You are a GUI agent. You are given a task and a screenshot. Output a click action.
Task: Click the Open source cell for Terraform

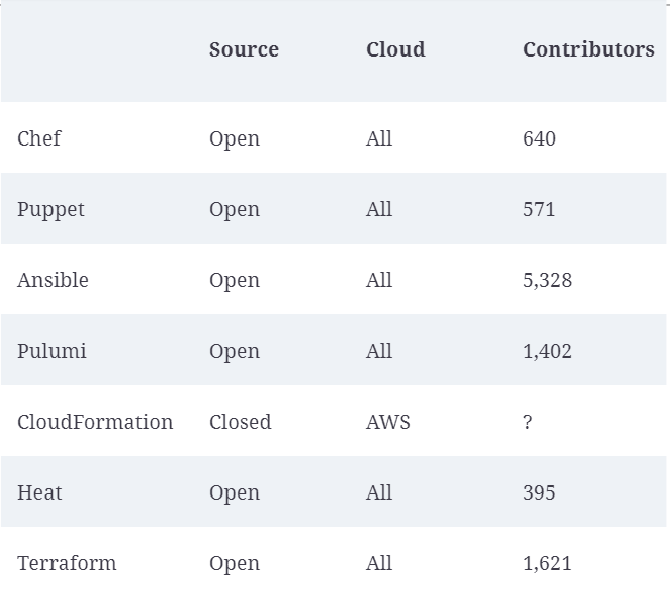(x=234, y=563)
